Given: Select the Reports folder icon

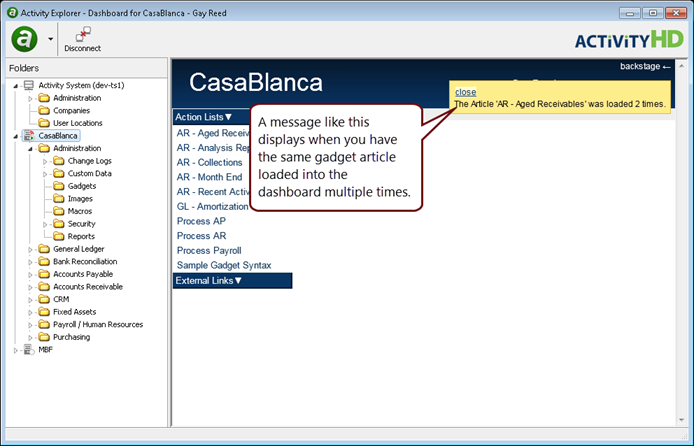Looking at the screenshot, I should tap(58, 236).
